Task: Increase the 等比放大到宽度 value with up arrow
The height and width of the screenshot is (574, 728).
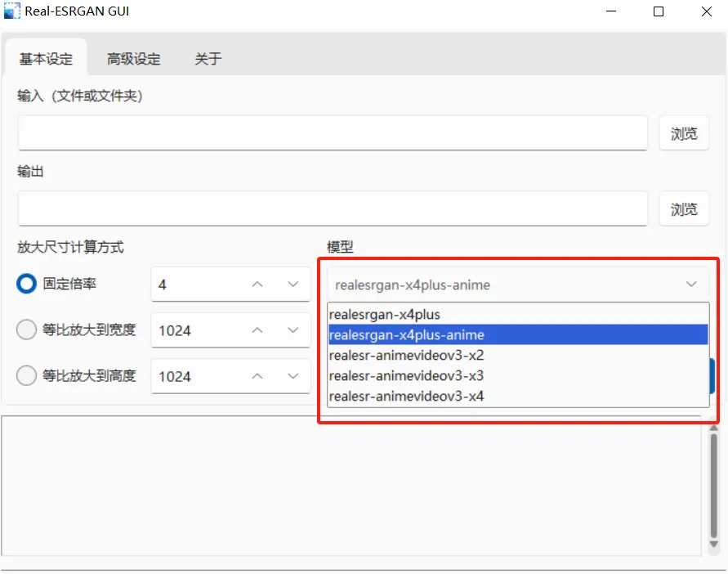Action: 257,330
